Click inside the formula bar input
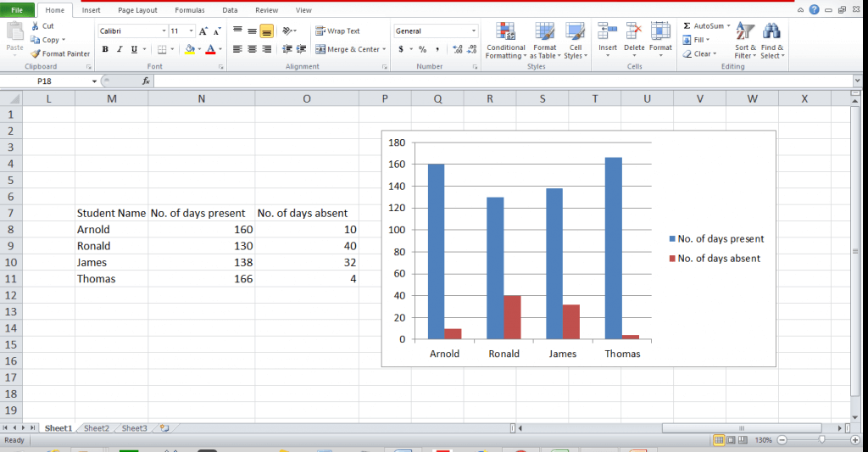Screen dimensions: 868x452 point(500,81)
